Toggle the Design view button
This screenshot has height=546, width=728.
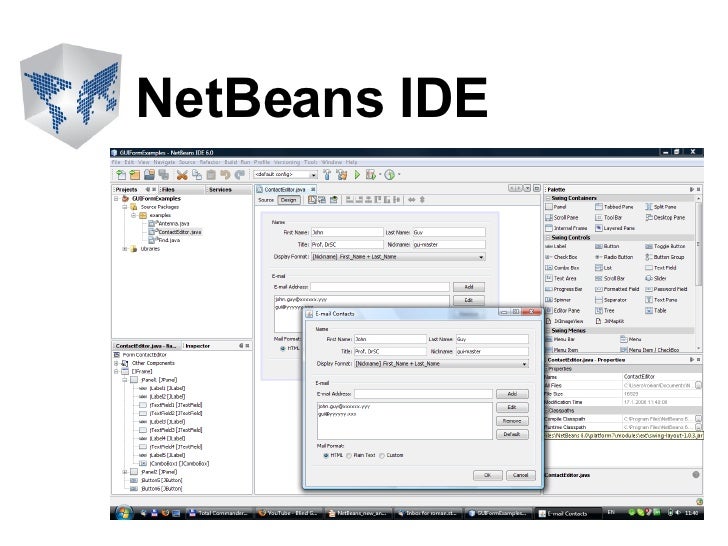click(288, 200)
